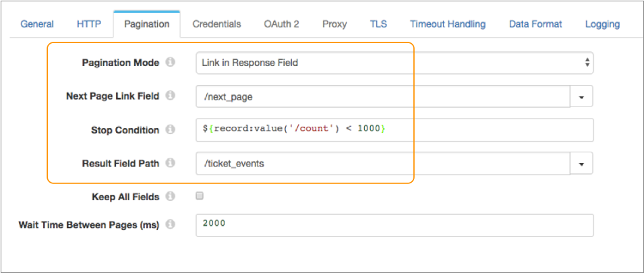This screenshot has width=644, height=273.
Task: Click the Stop Condition info icon
Action: pos(171,129)
